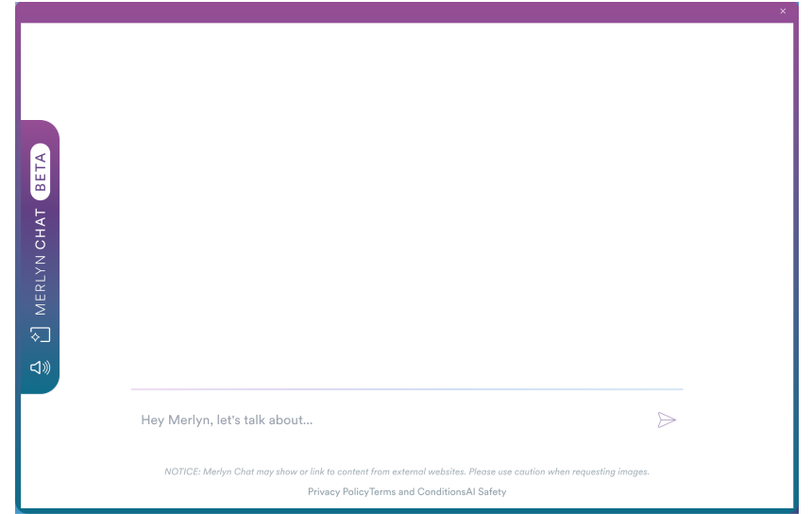Click the send message paper plane icon
This screenshot has width=812, height=514.
(667, 420)
